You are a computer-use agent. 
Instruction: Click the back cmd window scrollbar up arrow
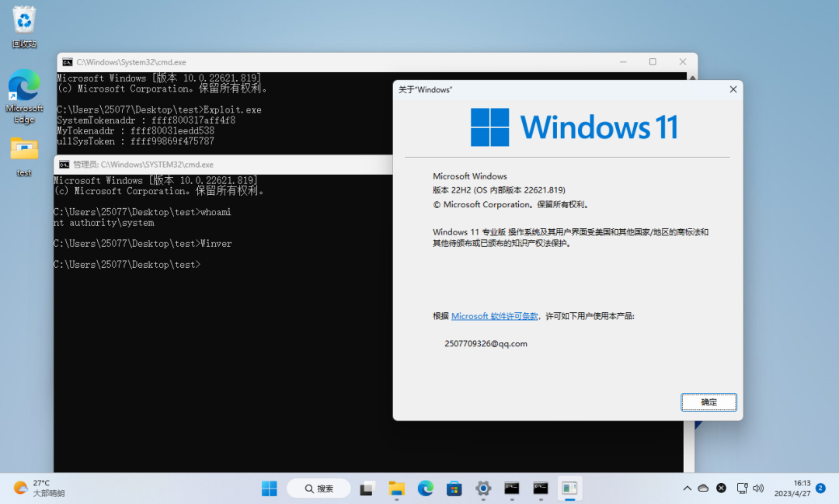pyautogui.click(x=692, y=77)
